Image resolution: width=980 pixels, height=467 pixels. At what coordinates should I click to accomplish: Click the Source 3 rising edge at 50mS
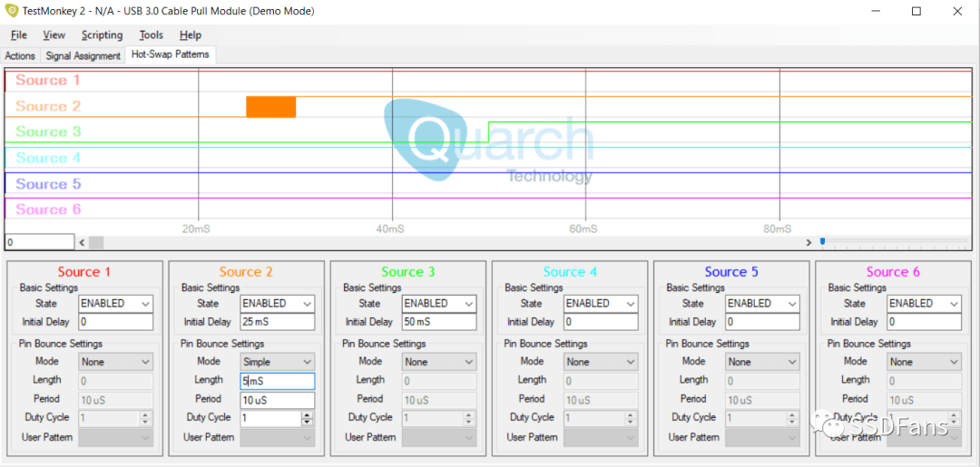pyautogui.click(x=489, y=132)
